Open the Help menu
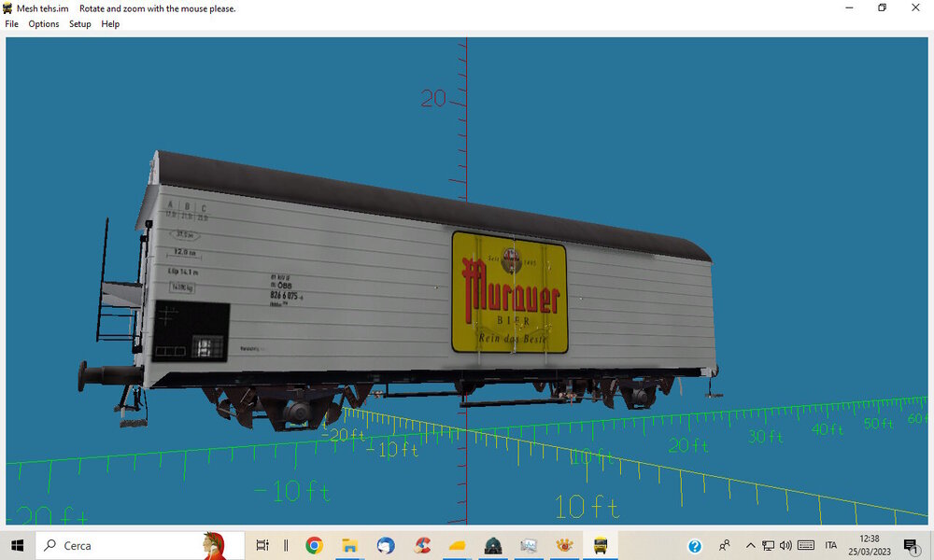The image size is (934, 560). coord(110,24)
